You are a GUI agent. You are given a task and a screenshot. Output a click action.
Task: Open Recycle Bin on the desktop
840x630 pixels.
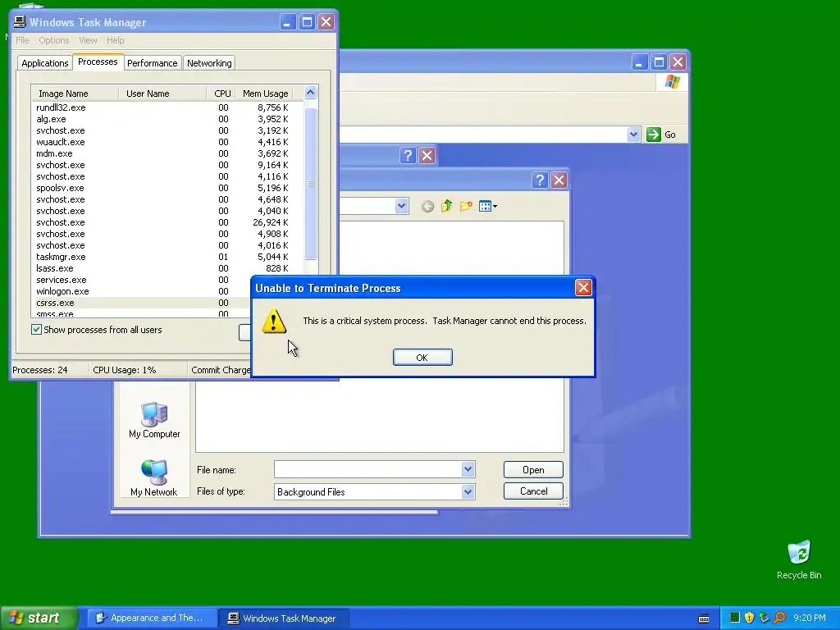tap(799, 559)
